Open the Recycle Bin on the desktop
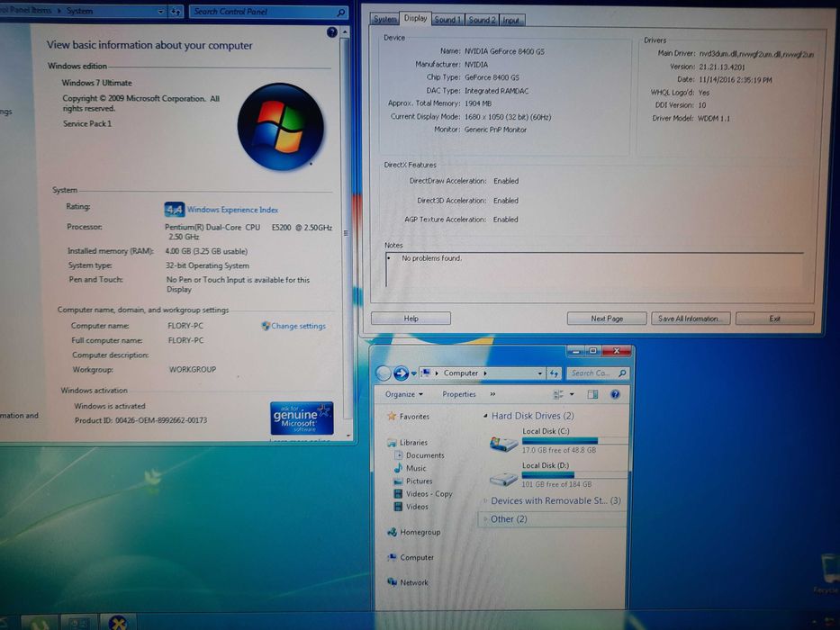 pyautogui.click(x=829, y=573)
